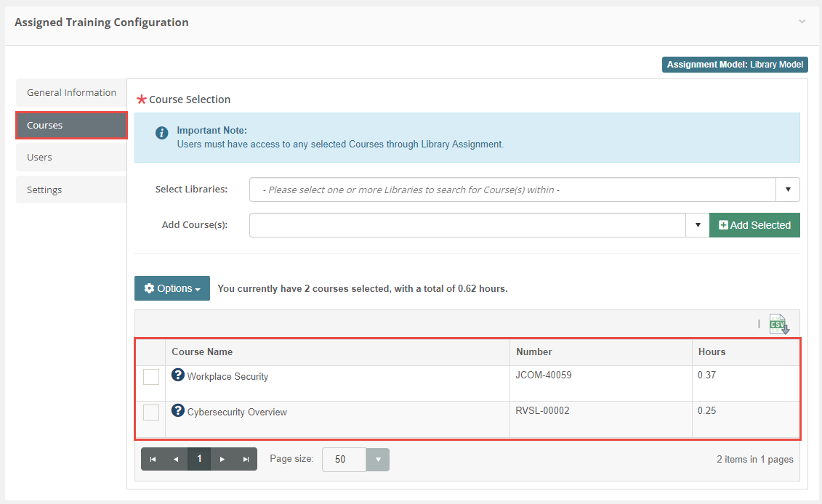Click the Important Note info icon
This screenshot has width=822, height=504.
tap(162, 133)
